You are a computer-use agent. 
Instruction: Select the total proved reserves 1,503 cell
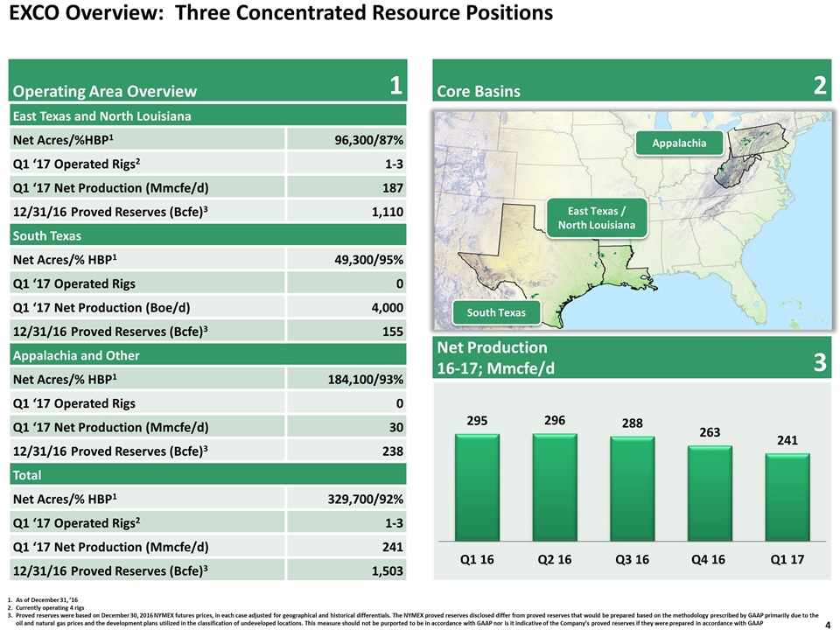(x=346, y=570)
